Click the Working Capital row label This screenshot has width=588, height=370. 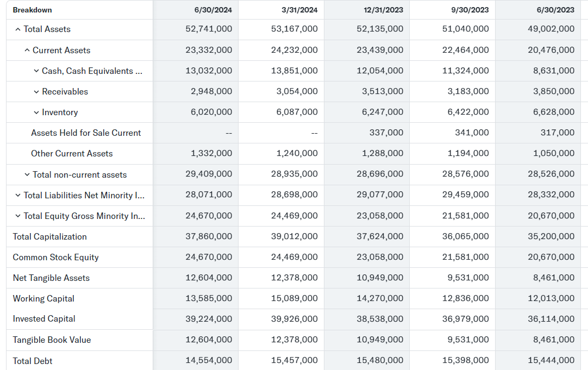(x=43, y=299)
